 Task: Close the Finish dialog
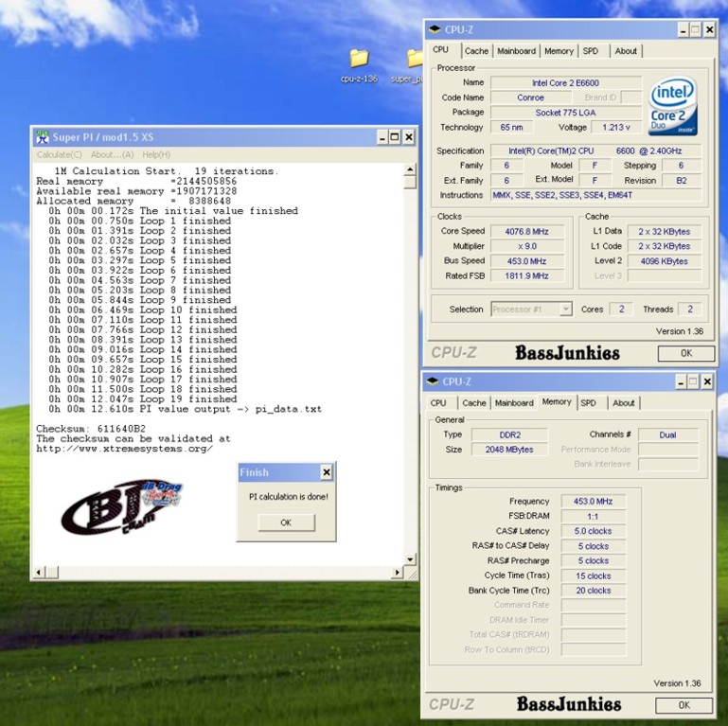click(x=327, y=472)
